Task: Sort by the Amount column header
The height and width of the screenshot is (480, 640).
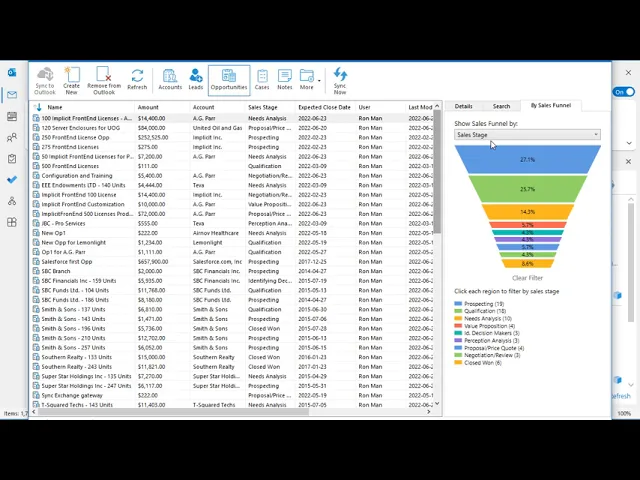Action: tap(148, 107)
